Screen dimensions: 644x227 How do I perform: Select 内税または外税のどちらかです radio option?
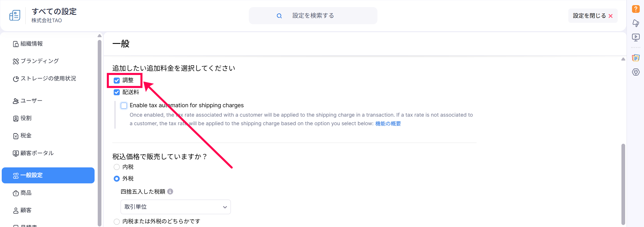pos(117,222)
